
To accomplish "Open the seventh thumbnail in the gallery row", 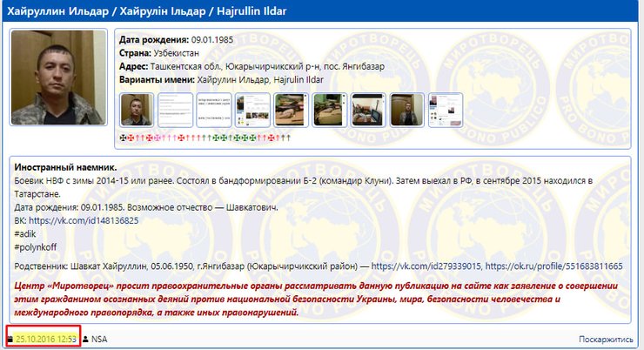I will [x=368, y=111].
